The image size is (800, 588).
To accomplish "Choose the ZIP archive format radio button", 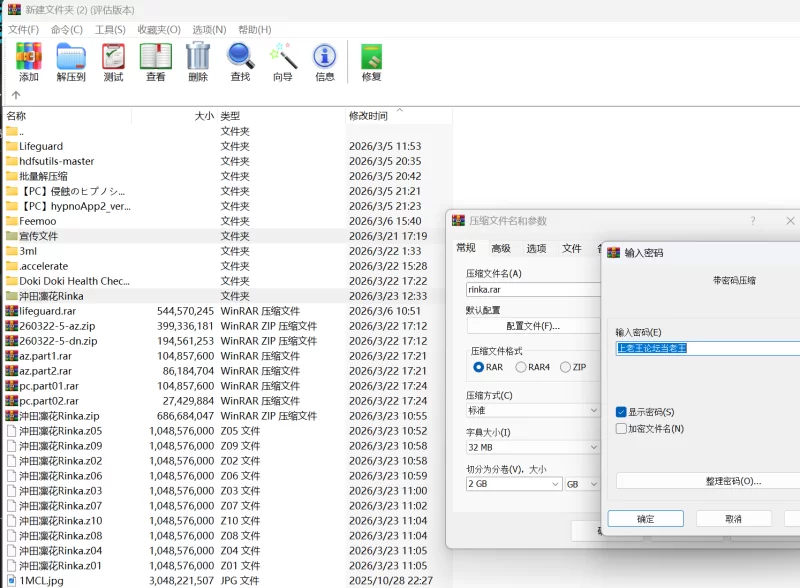I will point(566,367).
